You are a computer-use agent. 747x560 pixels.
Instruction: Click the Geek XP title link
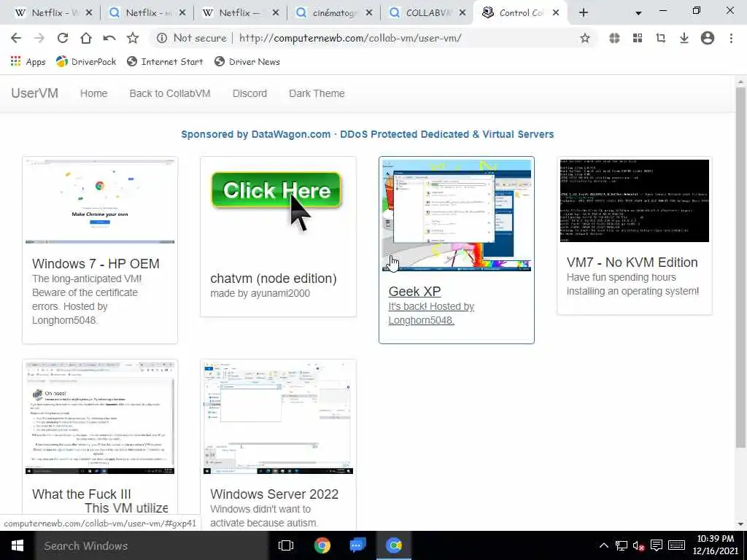[414, 292]
